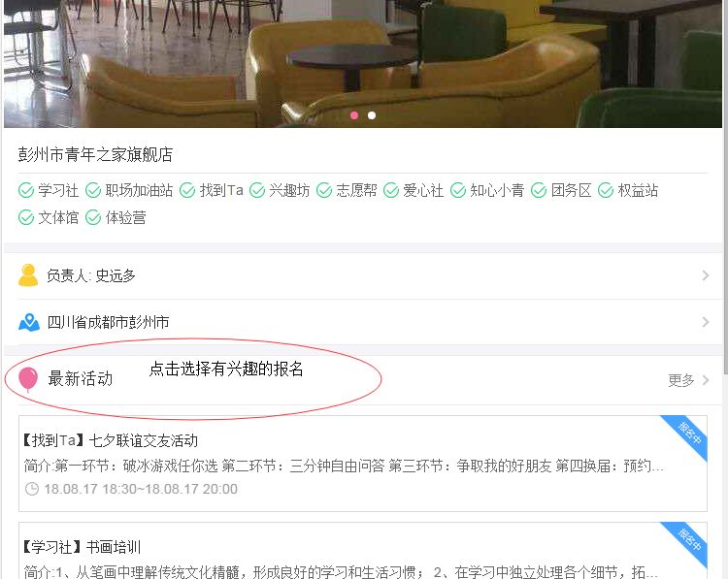Image resolution: width=728 pixels, height=579 pixels.
Task: Click the pink balloon icon beside 最新活动
Action: coord(28,379)
